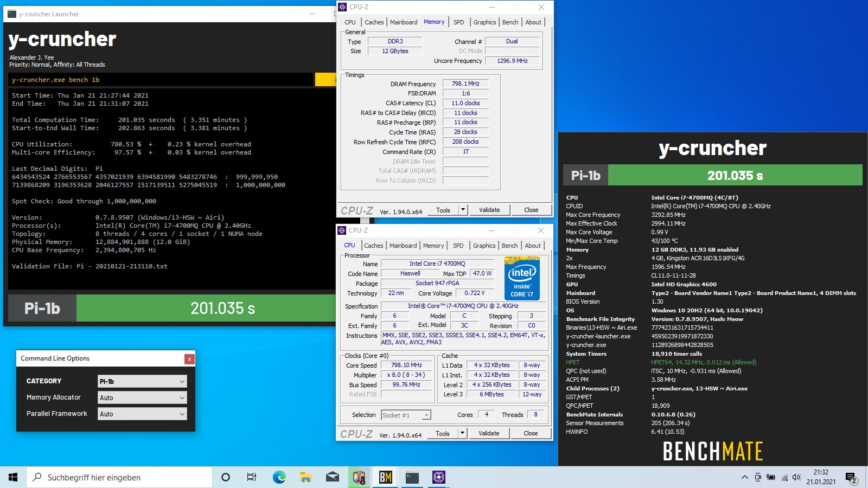Open the Bench tab in the Memory CPU-Z window
The width and height of the screenshot is (868, 488).
[x=510, y=22]
